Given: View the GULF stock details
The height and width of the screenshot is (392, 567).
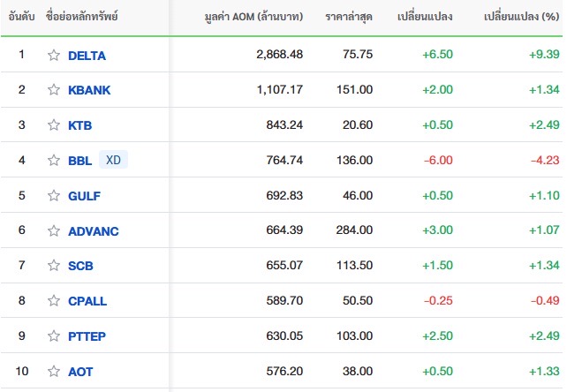Looking at the screenshot, I should tap(84, 196).
